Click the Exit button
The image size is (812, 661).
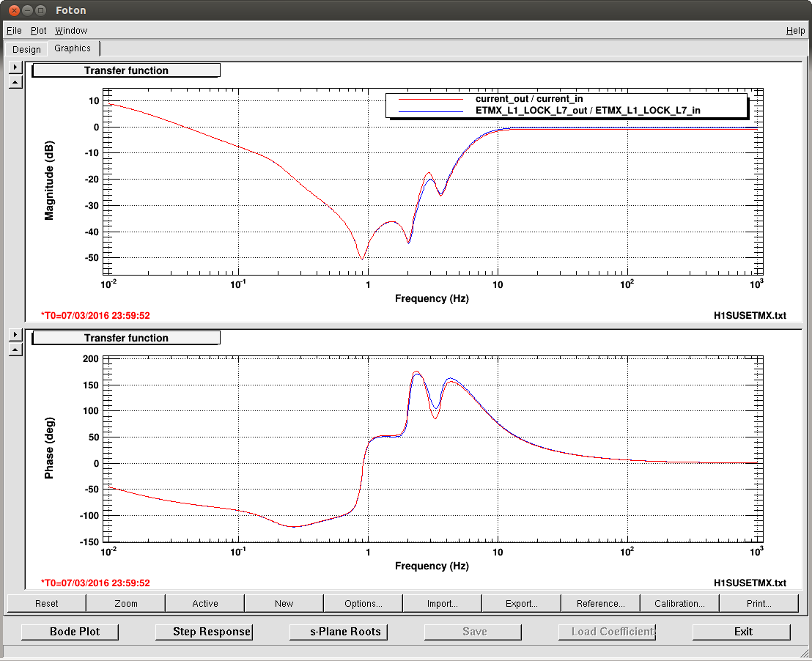pos(742,632)
